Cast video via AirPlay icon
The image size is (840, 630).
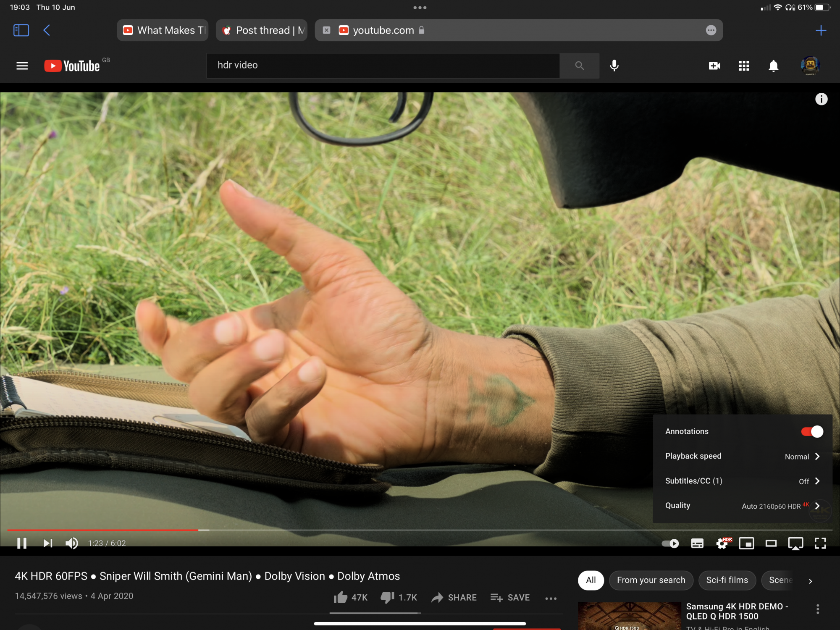coord(795,543)
